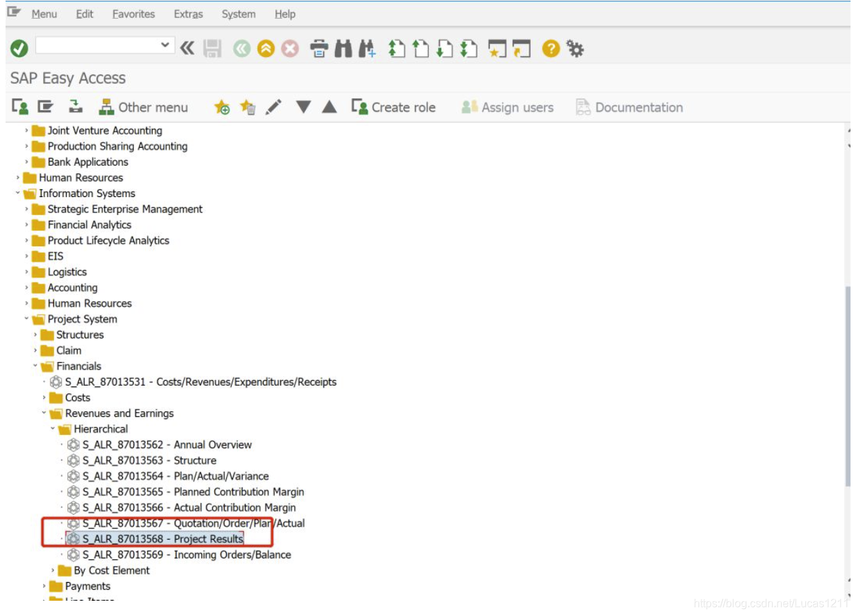Click the Next Page icon
The image size is (854, 616).
(445, 49)
